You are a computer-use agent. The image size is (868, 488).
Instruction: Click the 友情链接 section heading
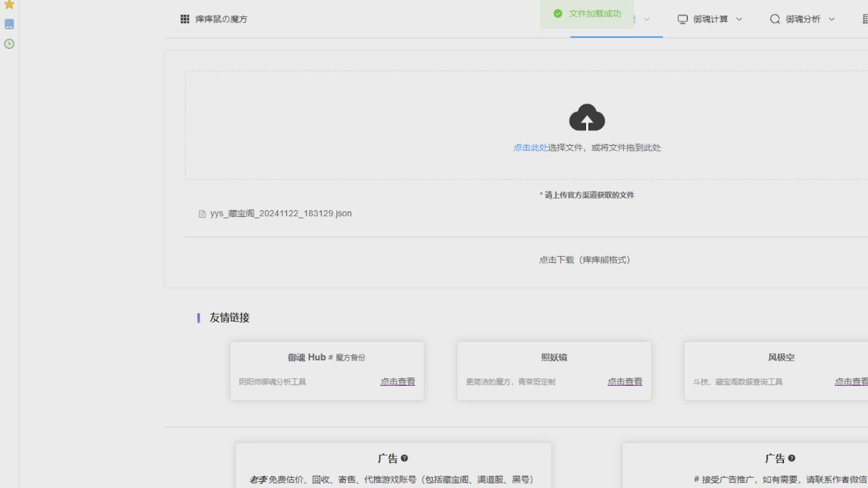tap(229, 318)
